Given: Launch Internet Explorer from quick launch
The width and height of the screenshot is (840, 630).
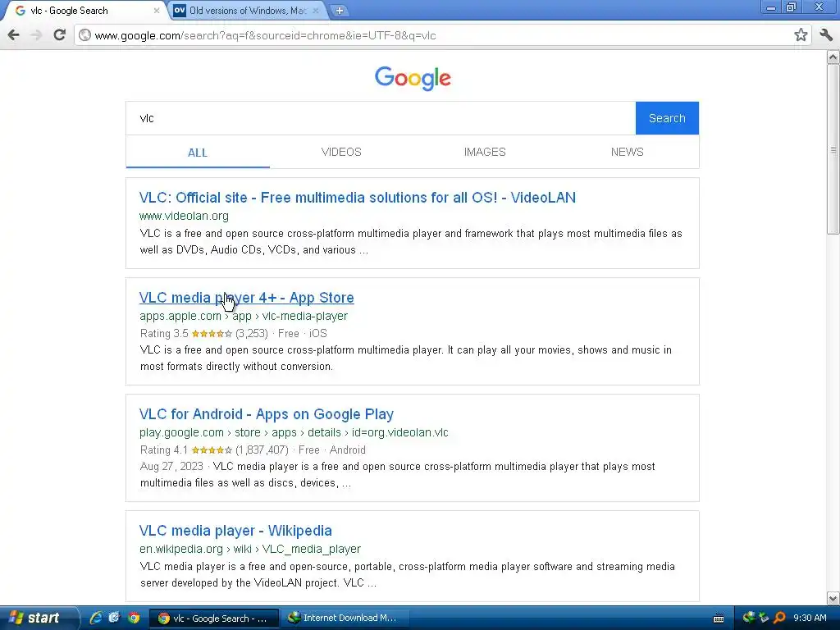Looking at the screenshot, I should click(x=95, y=618).
